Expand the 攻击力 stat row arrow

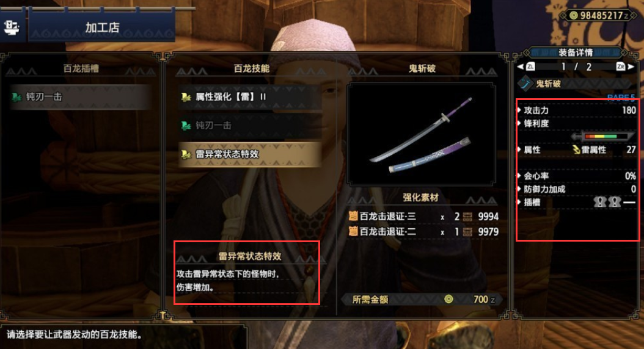click(x=519, y=110)
